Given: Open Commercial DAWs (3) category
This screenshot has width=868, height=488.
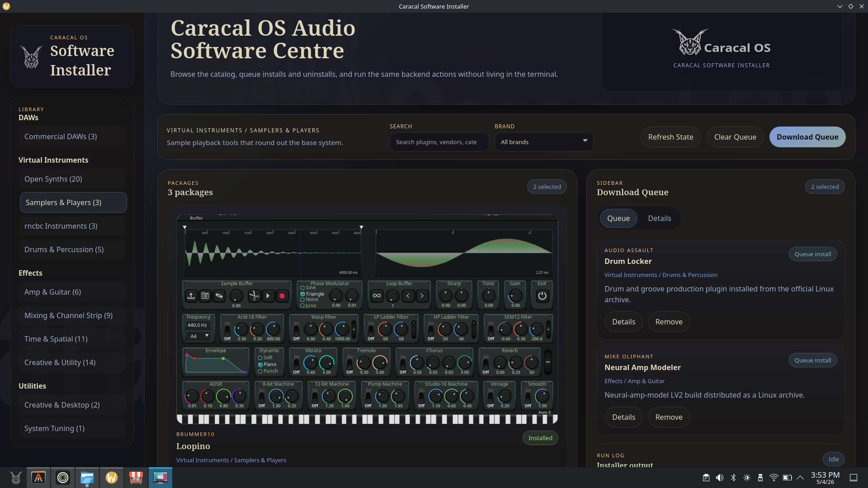Looking at the screenshot, I should (72, 136).
